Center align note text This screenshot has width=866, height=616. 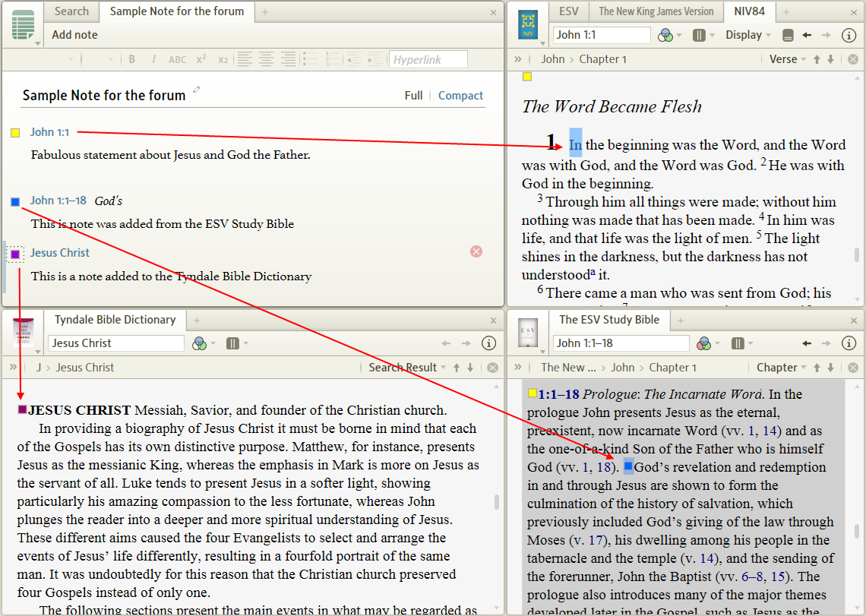coord(266,59)
